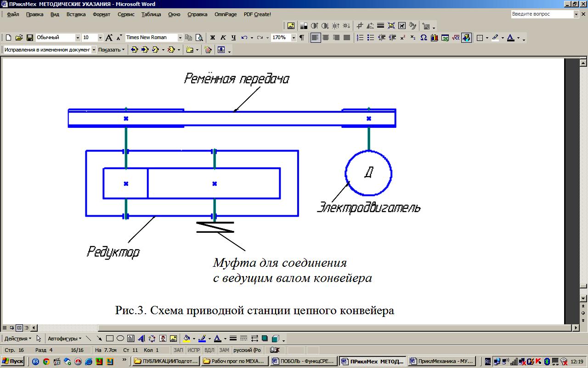Decrease paragraph indent
588x368 pixels.
(x=381, y=38)
